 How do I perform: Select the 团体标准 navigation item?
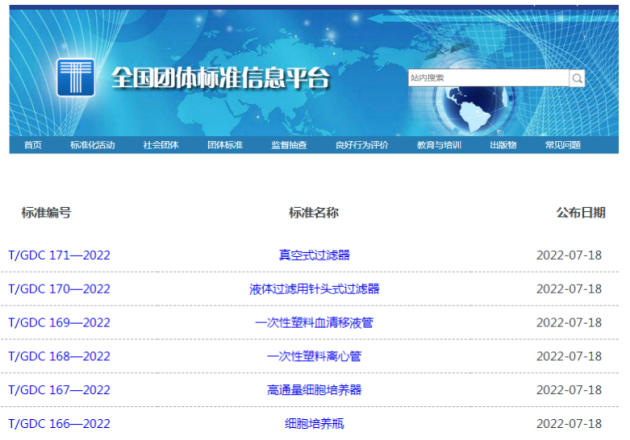pos(225,145)
